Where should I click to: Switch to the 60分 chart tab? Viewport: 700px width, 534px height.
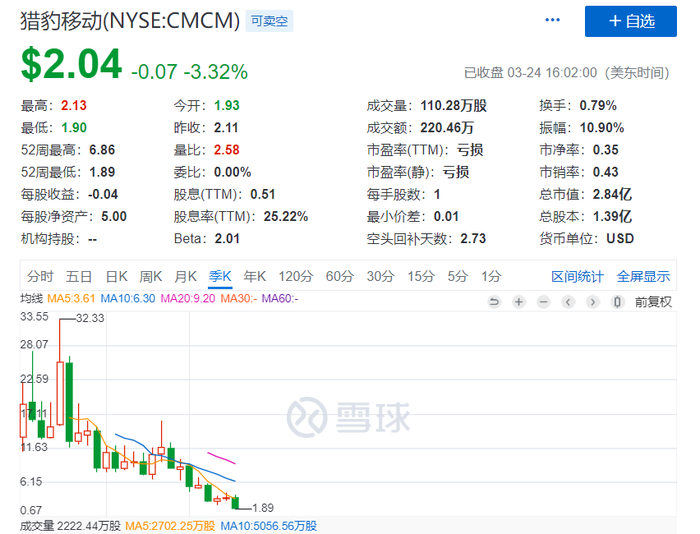pyautogui.click(x=340, y=276)
